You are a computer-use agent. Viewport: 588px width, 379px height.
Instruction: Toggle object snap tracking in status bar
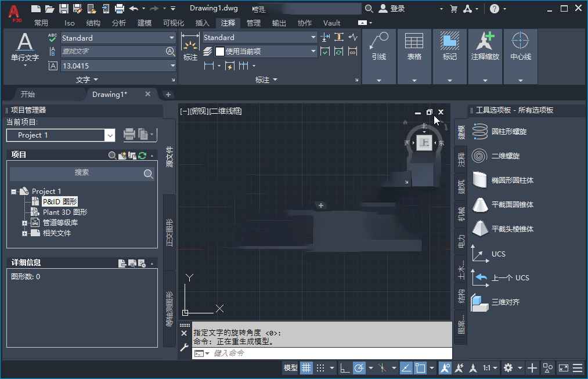406,368
